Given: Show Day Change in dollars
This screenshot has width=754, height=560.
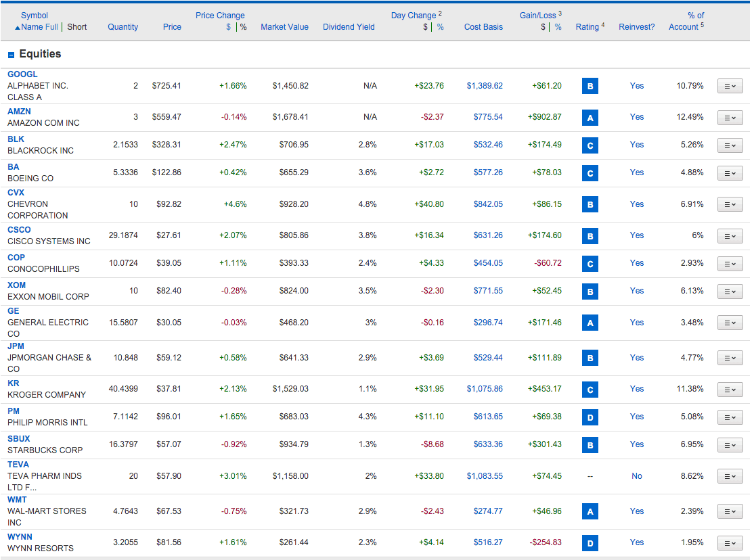Looking at the screenshot, I should [425, 27].
